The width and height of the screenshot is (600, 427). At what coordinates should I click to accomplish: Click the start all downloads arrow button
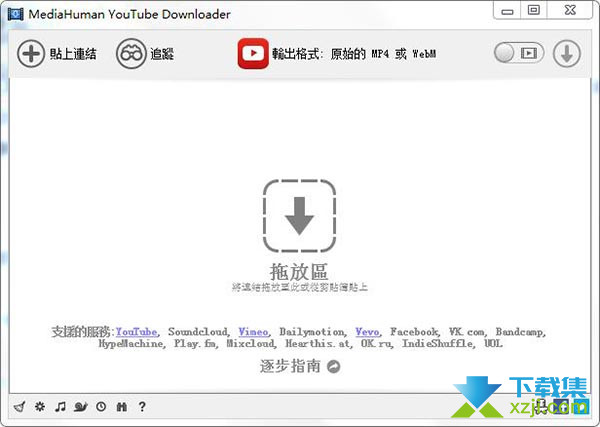[x=567, y=54]
